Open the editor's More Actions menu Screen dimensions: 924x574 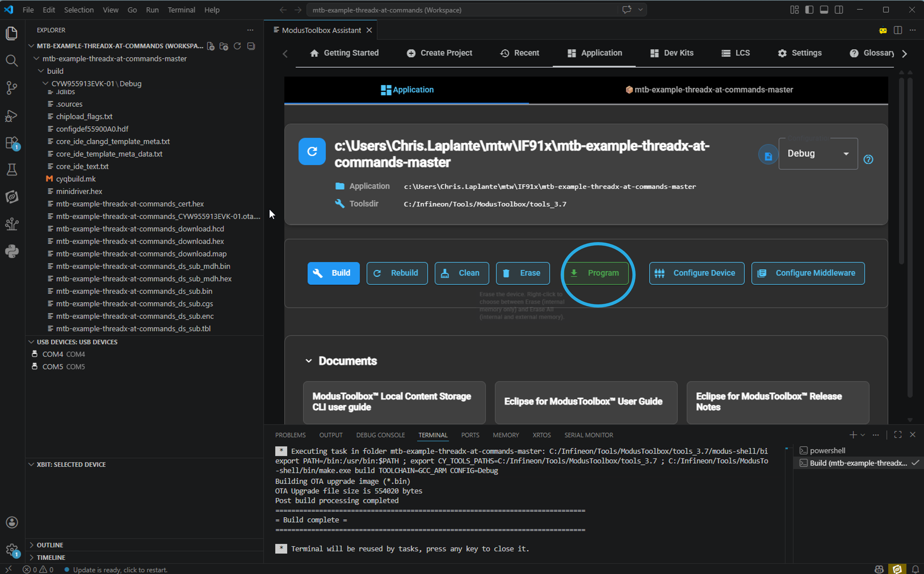pos(913,30)
